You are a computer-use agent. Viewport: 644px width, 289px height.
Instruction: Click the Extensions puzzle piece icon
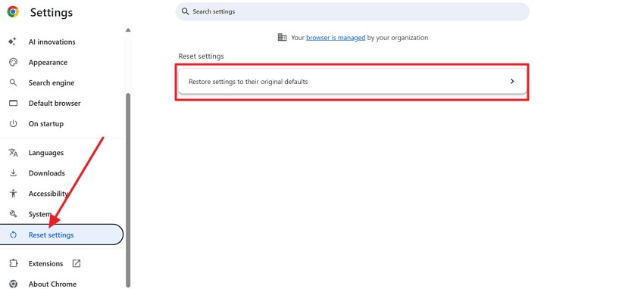pyautogui.click(x=13, y=263)
